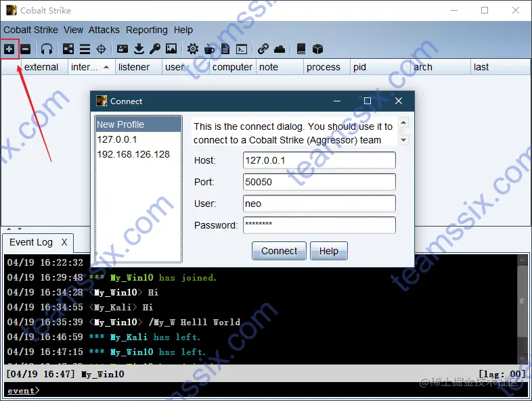Open the Connect to team server plus icon
The height and width of the screenshot is (401, 532).
pos(9,49)
